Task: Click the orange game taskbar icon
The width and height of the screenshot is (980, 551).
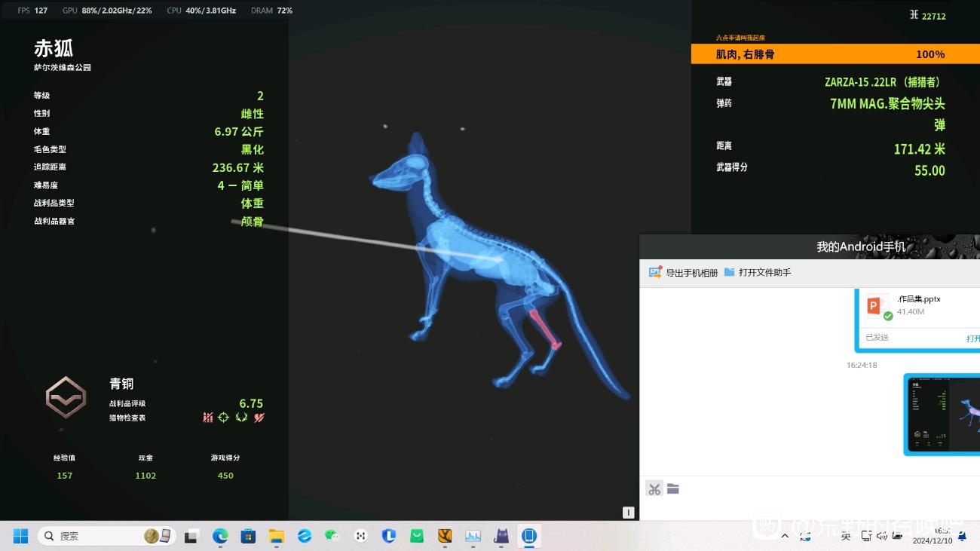Action: click(445, 536)
